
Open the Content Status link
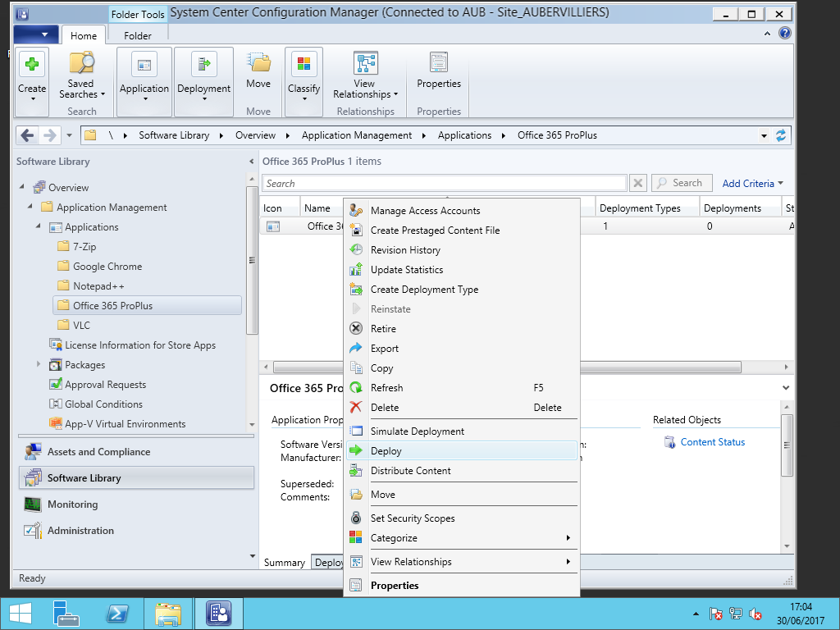point(713,442)
